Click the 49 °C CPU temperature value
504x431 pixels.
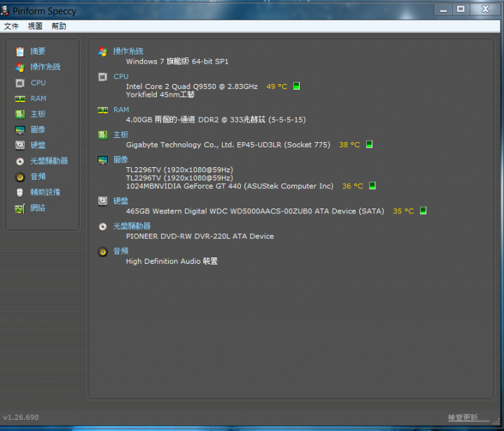(x=276, y=86)
